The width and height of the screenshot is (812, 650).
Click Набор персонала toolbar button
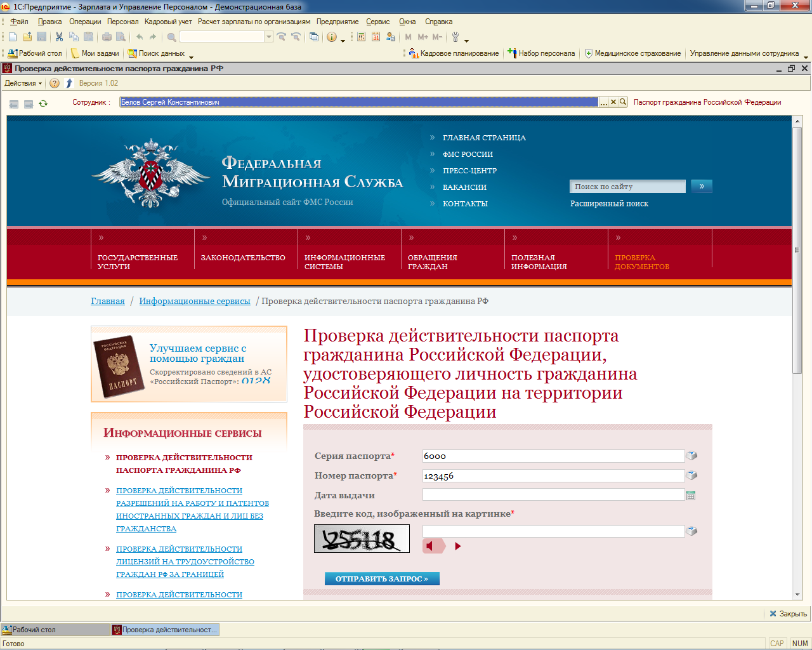tap(542, 53)
